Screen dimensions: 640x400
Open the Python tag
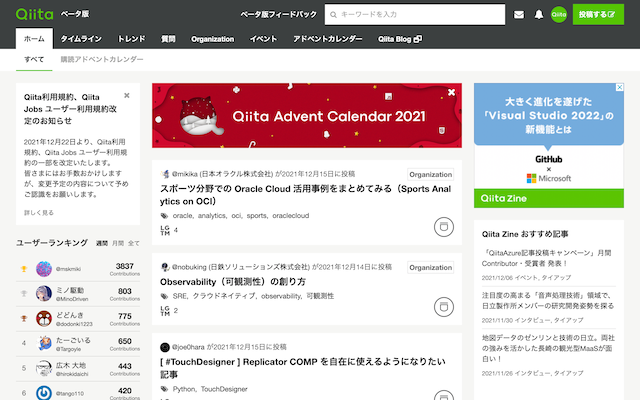coord(184,389)
